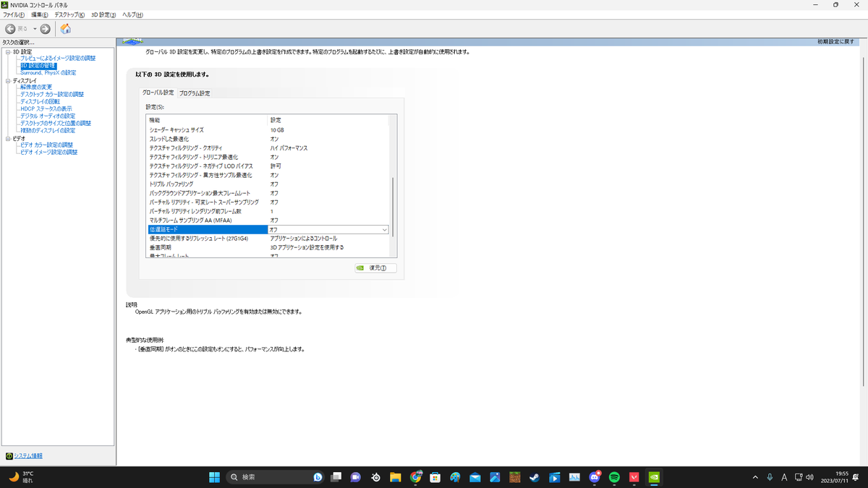Open Spotify from the taskbar
The height and width of the screenshot is (488, 868).
pos(614,477)
